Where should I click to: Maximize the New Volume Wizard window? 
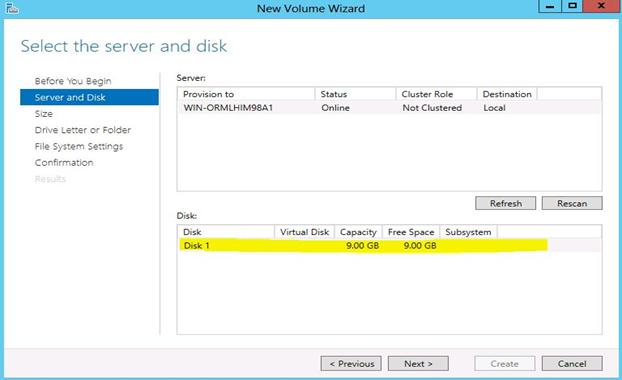pos(572,6)
